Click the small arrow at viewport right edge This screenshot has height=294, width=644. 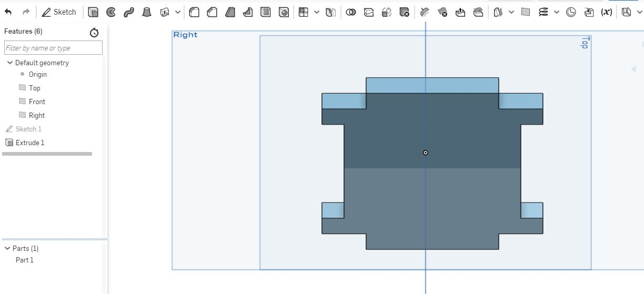coord(634,69)
